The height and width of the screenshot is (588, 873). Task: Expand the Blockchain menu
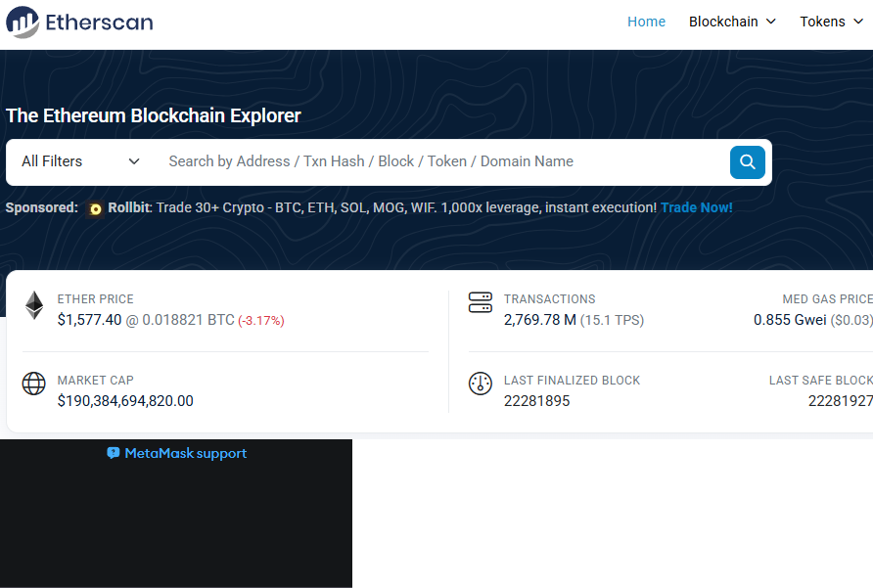(732, 22)
